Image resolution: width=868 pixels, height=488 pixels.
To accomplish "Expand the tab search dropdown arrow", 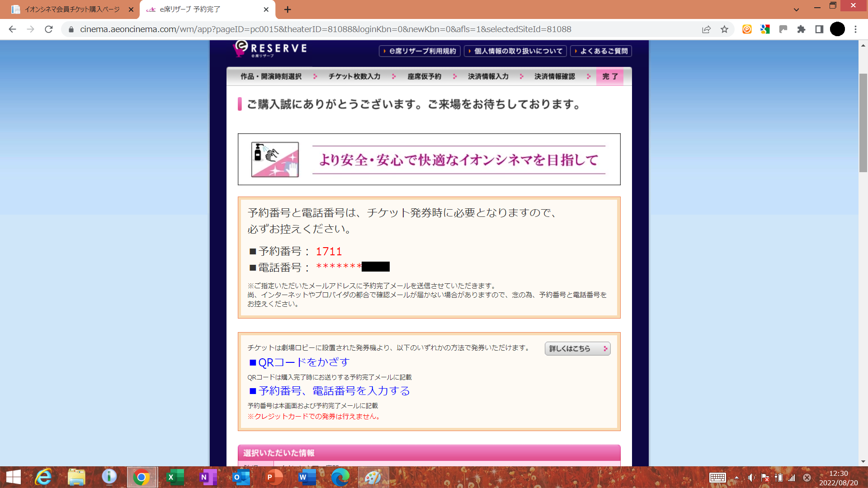I will [797, 9].
